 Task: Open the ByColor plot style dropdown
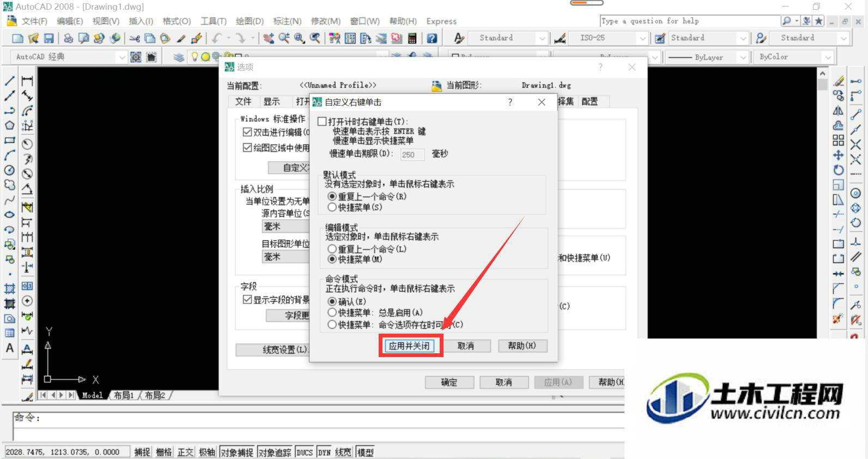pos(828,57)
